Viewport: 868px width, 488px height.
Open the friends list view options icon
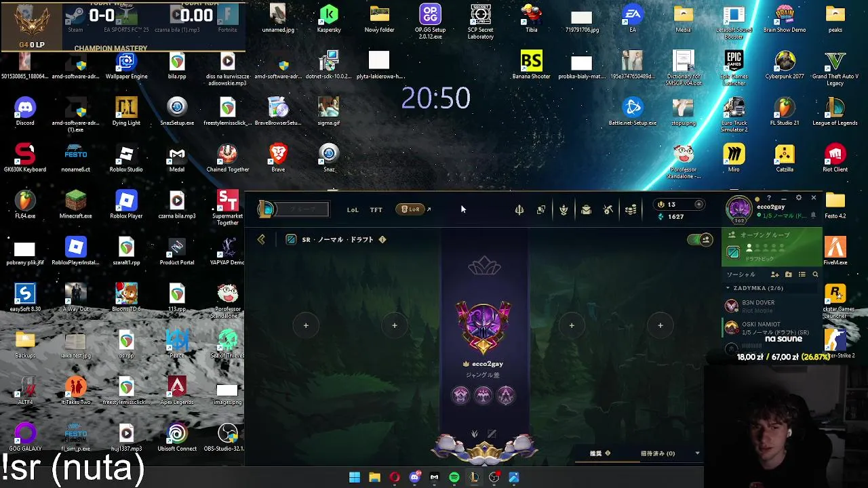pos(802,274)
